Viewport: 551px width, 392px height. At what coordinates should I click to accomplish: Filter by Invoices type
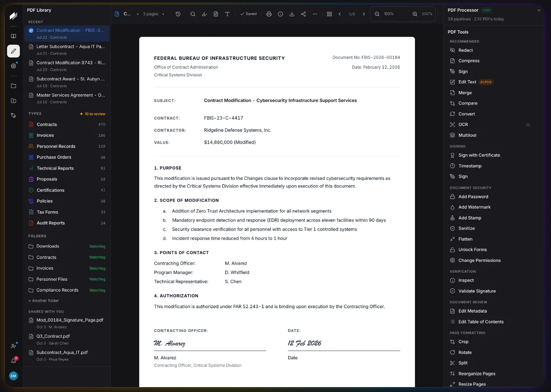[67, 135]
